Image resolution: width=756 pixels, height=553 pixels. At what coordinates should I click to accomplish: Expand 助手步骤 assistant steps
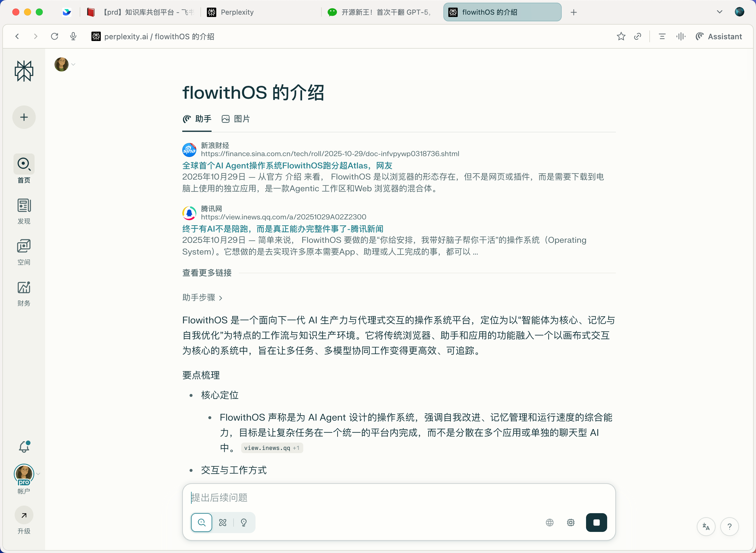point(202,297)
